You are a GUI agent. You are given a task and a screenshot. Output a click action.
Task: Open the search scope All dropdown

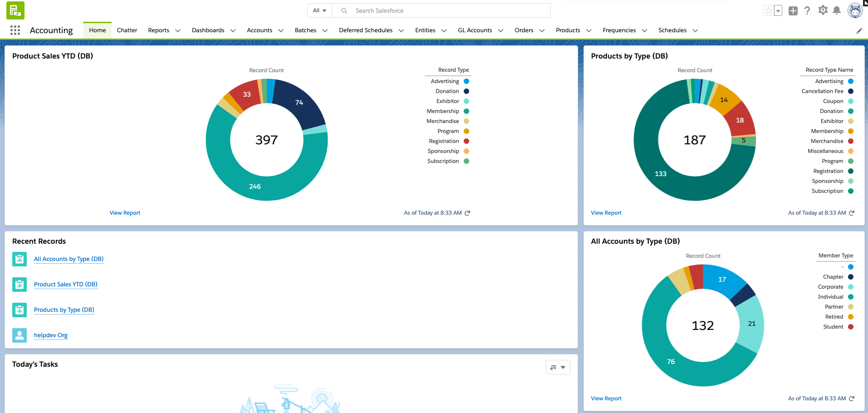(x=319, y=10)
